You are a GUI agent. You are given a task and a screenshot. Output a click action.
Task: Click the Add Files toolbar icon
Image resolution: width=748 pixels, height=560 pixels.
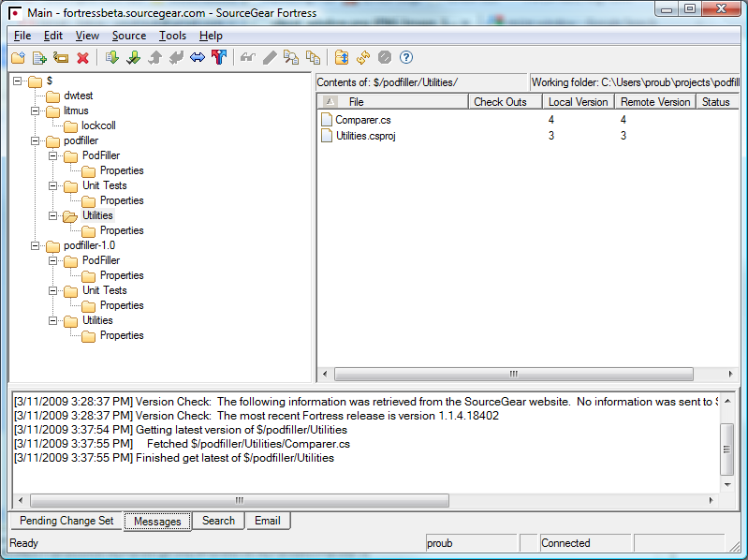[x=39, y=58]
